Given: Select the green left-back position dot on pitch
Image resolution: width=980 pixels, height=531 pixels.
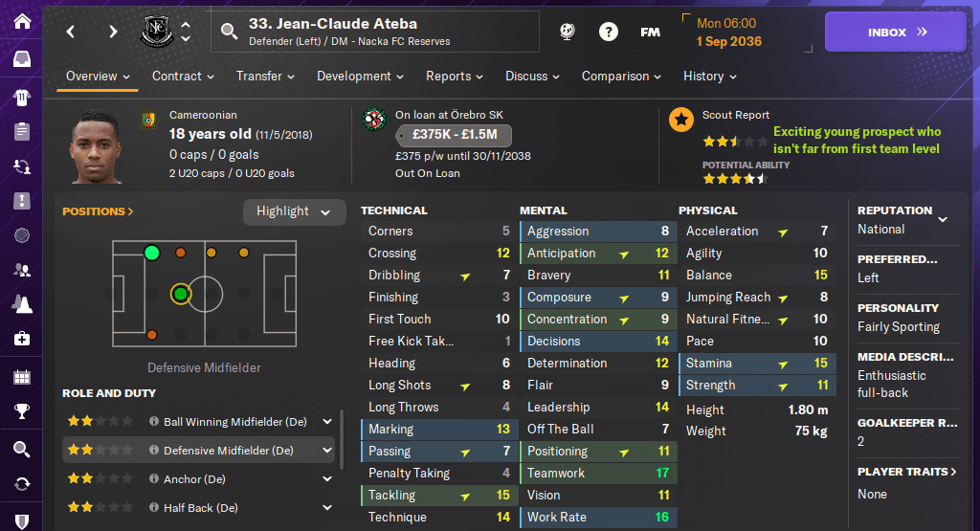Looking at the screenshot, I should [151, 253].
